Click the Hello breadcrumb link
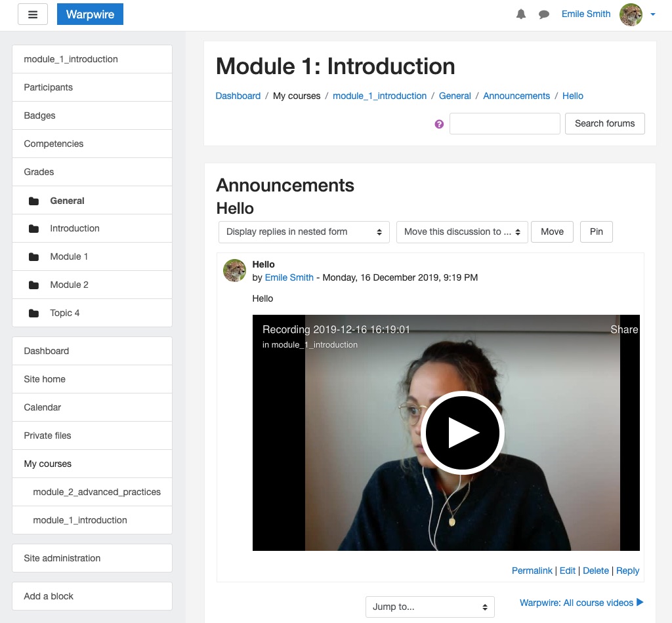 (572, 96)
